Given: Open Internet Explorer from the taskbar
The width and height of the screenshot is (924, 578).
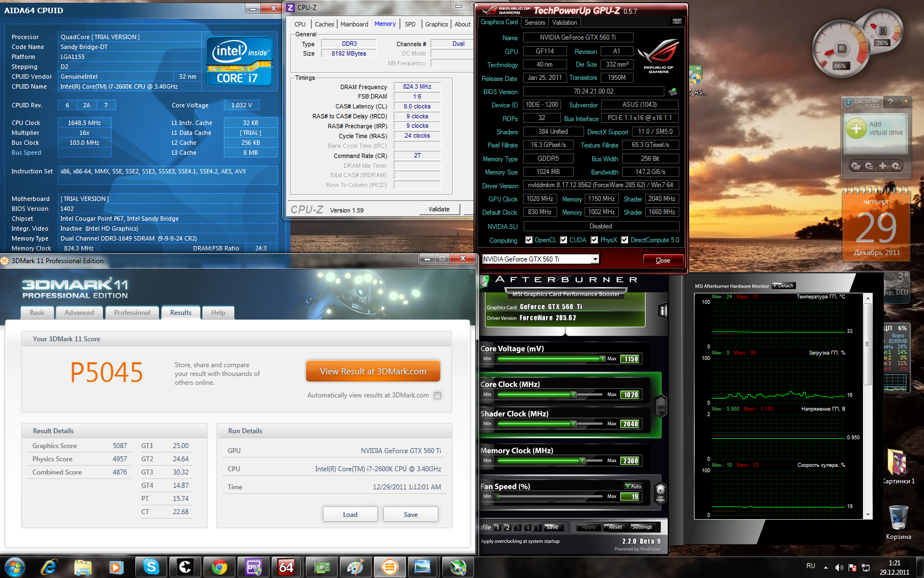Looking at the screenshot, I should pos(49,566).
